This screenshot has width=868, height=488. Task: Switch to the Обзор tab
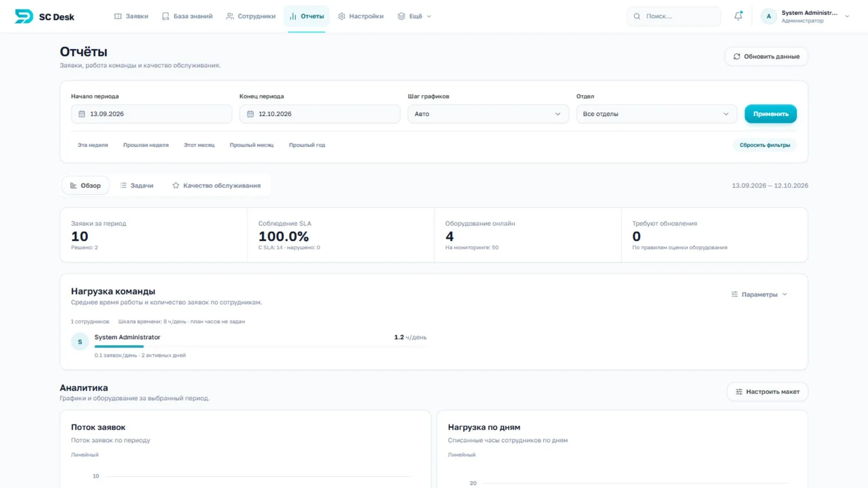[x=86, y=185]
